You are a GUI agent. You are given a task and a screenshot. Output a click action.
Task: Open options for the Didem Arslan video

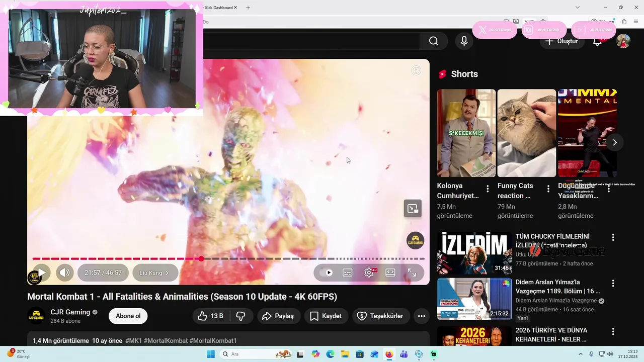(613, 283)
